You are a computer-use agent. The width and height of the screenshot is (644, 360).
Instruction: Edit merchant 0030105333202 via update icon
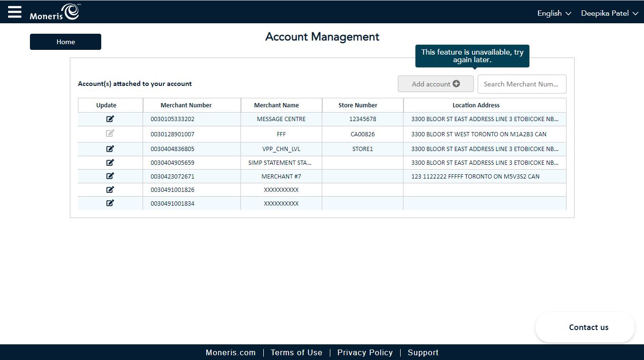click(x=110, y=119)
